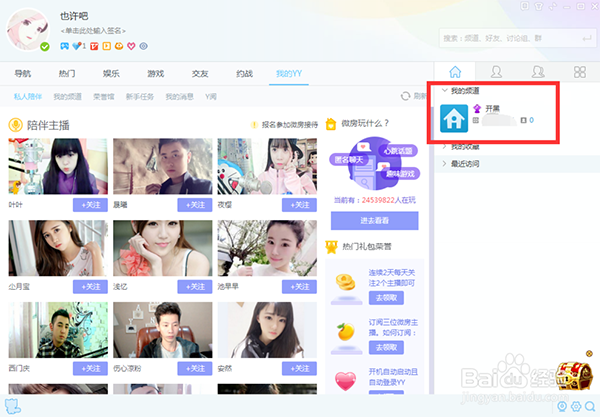Switch to the groups panel icon
The image size is (600, 417).
point(538,72)
